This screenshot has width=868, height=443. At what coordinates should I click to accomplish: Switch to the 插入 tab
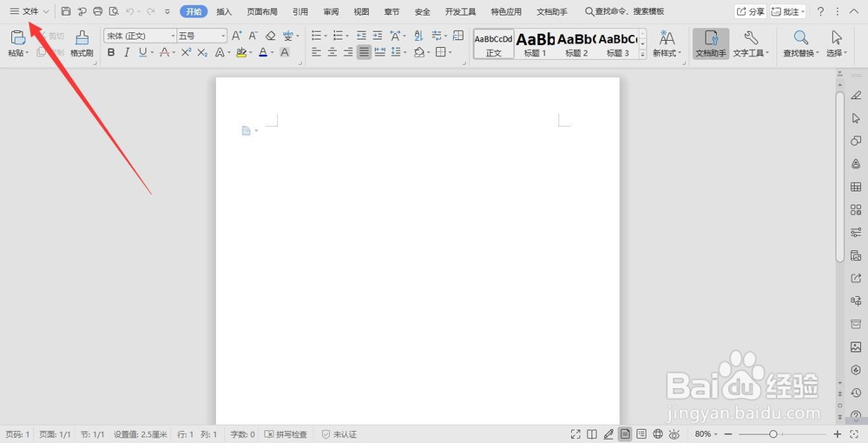pyautogui.click(x=224, y=11)
